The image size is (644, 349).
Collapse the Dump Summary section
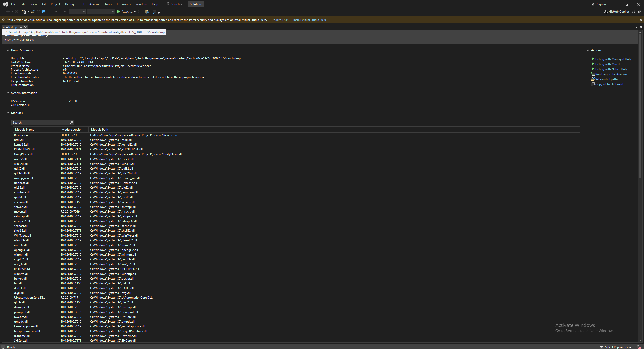[8, 50]
